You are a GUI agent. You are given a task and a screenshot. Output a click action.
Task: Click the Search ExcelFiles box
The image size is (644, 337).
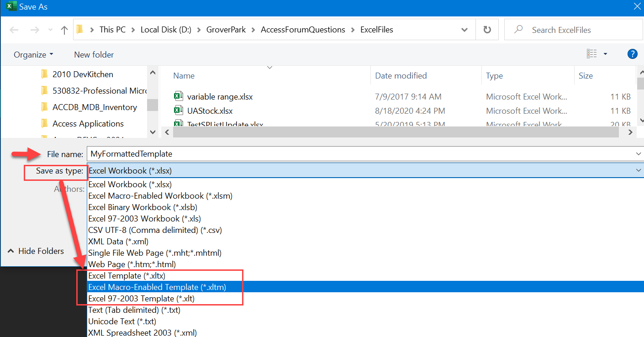click(x=573, y=30)
